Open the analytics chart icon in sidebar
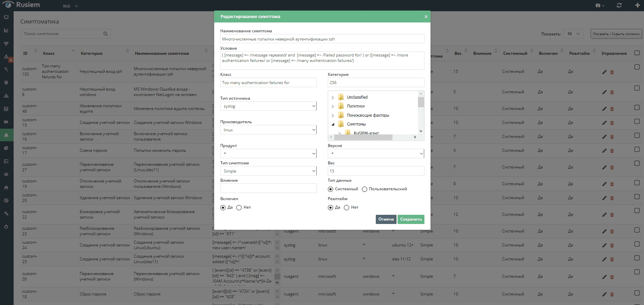Screen dimensions: 644x305 6,30
